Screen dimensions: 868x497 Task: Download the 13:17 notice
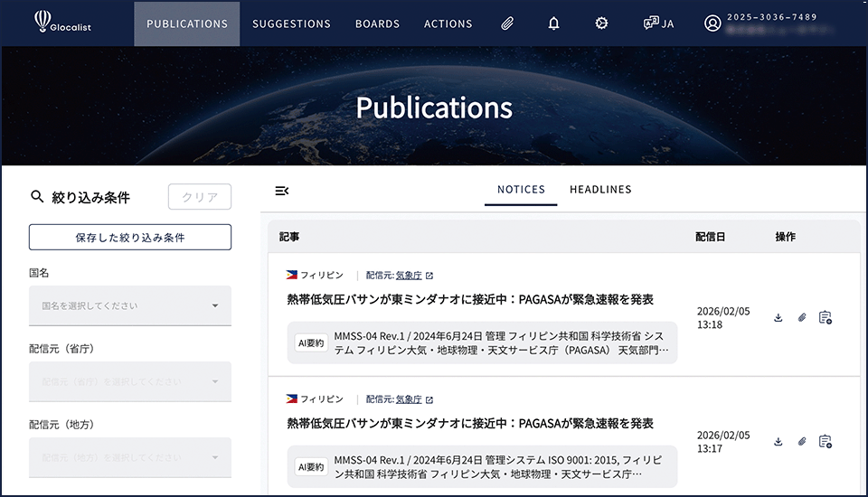[778, 442]
